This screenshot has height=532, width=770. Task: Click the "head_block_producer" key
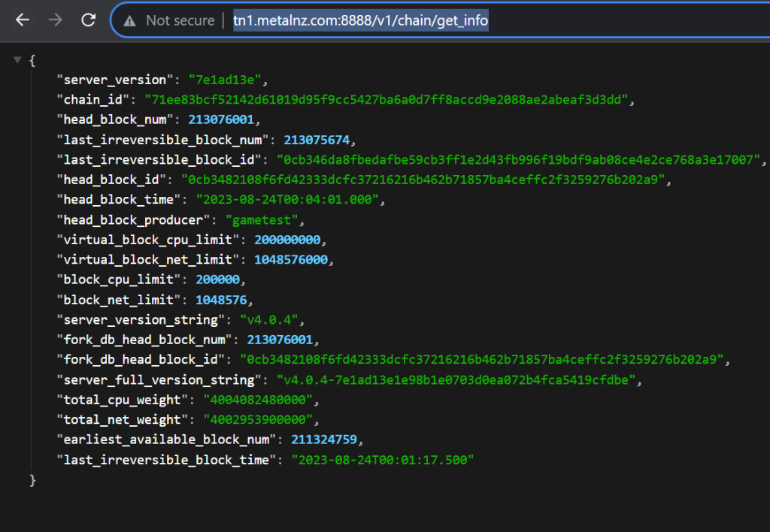tap(134, 220)
